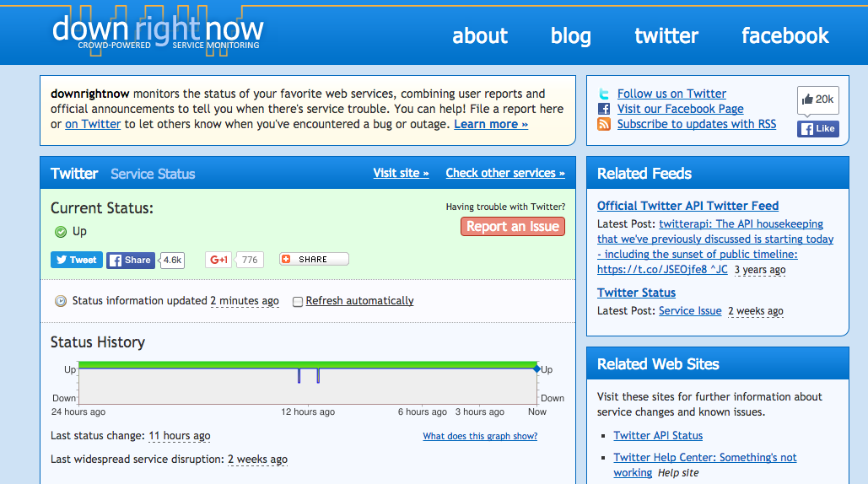Viewport: 868px width, 484px height.
Task: Click the orange RSS feed icon
Action: point(604,124)
